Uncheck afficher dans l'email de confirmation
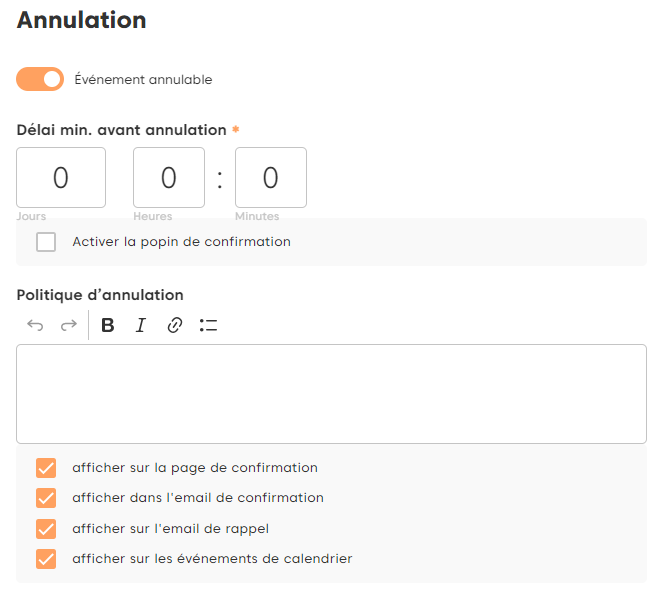Screen dimensions: 661x602 coord(46,498)
